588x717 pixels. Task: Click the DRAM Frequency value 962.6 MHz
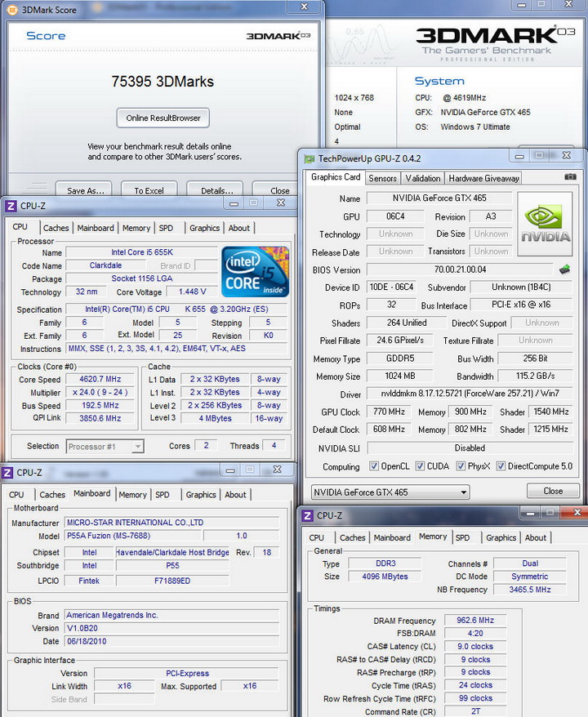[x=475, y=620]
